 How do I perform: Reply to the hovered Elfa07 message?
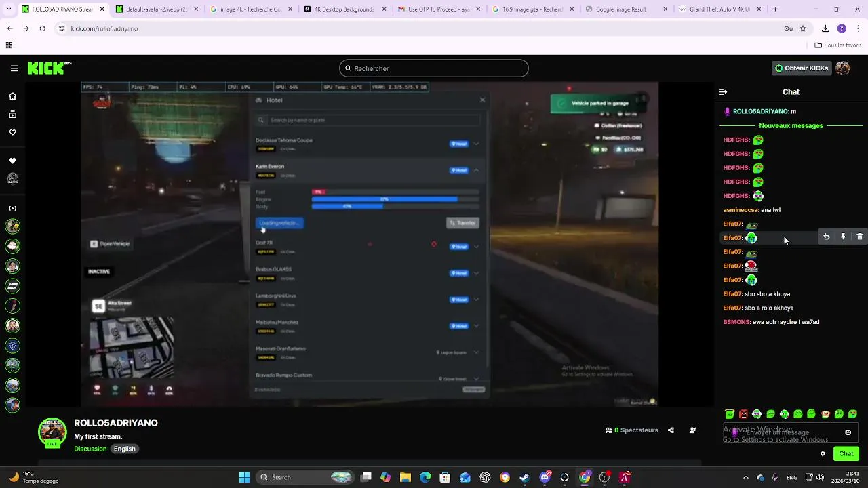826,237
